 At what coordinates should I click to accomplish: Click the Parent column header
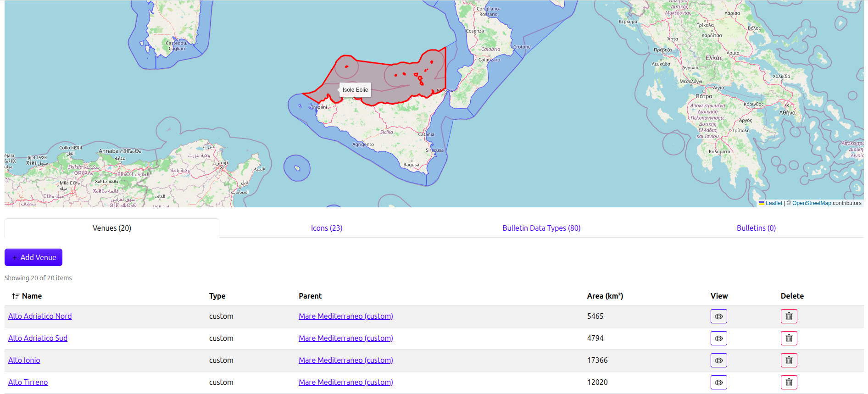click(310, 296)
